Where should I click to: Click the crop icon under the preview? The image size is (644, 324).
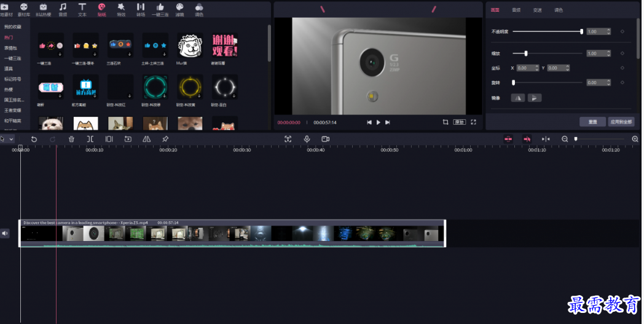click(446, 122)
